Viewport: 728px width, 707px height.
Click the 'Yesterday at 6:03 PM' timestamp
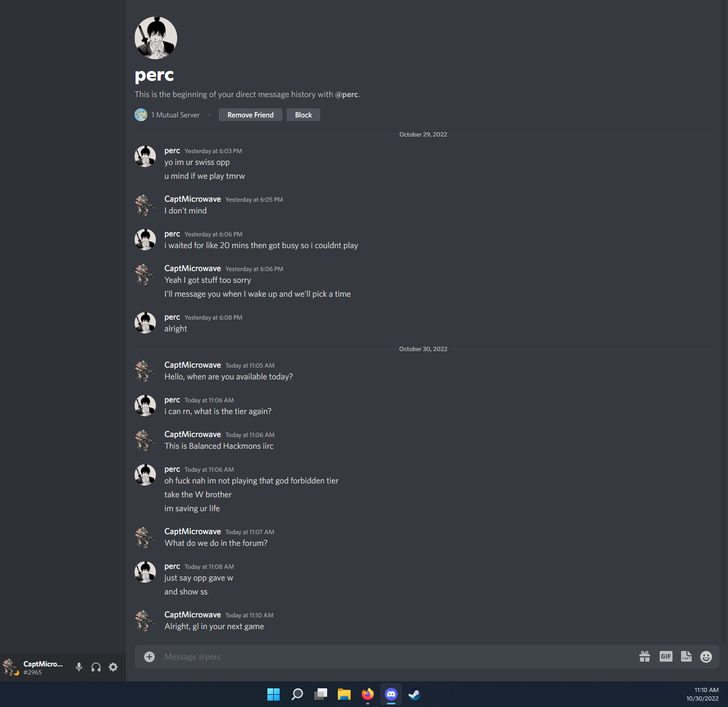(x=213, y=152)
